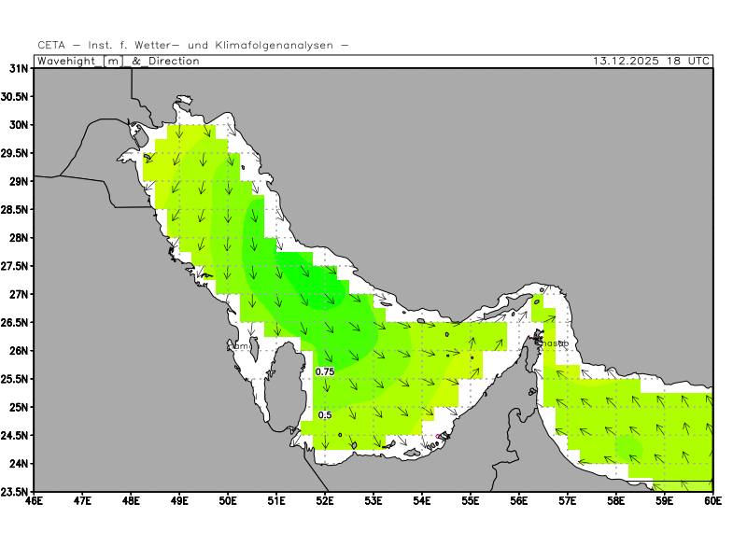Click the Khasab city label
Image resolution: width=747 pixels, height=560 pixels.
555,343
